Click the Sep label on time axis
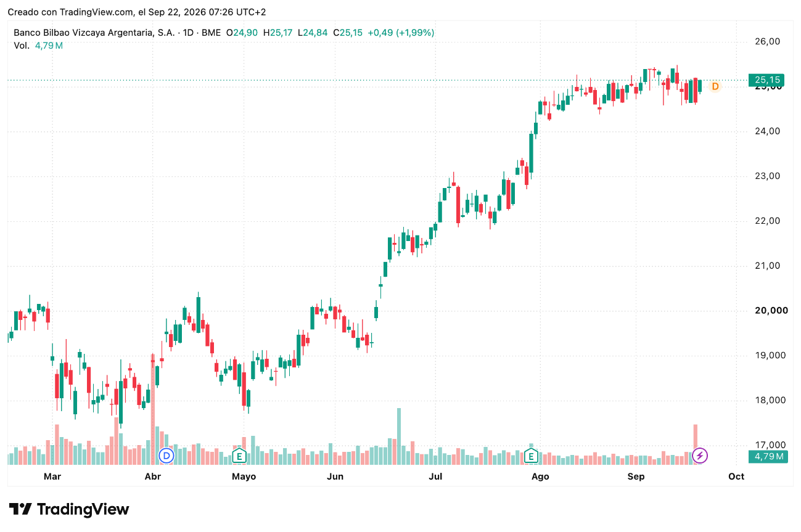 coord(636,477)
